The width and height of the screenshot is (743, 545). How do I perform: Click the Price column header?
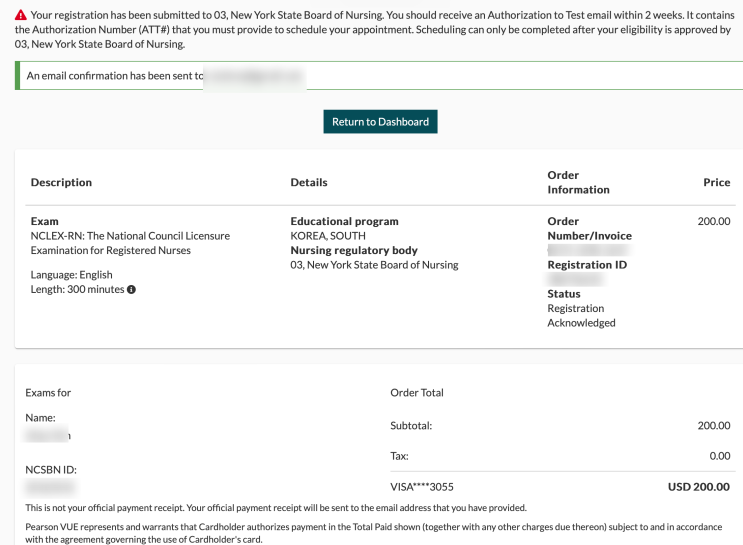716,182
